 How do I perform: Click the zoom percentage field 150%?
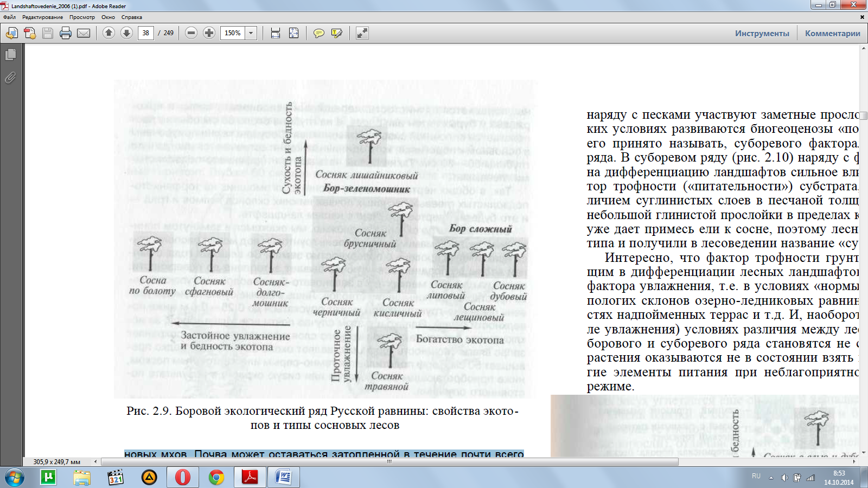233,33
